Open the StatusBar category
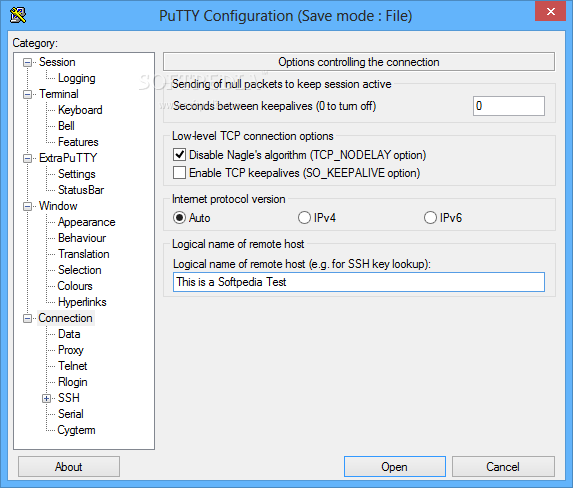This screenshot has width=573, height=488. click(x=81, y=190)
